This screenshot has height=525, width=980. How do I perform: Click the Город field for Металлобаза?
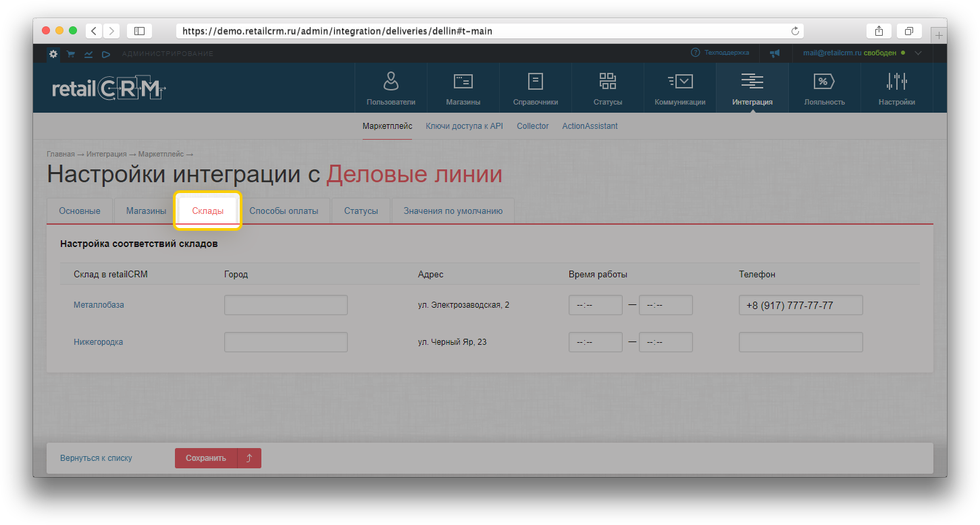[x=286, y=305]
